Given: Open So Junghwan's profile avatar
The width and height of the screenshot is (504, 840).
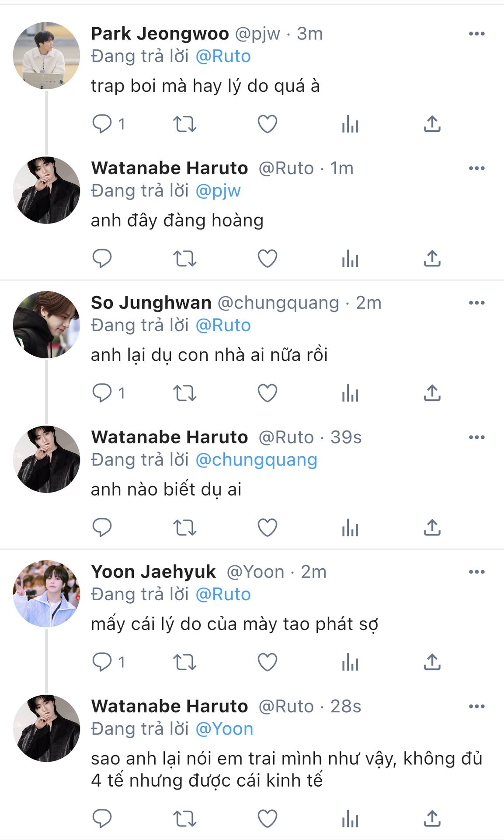Looking at the screenshot, I should point(47,325).
